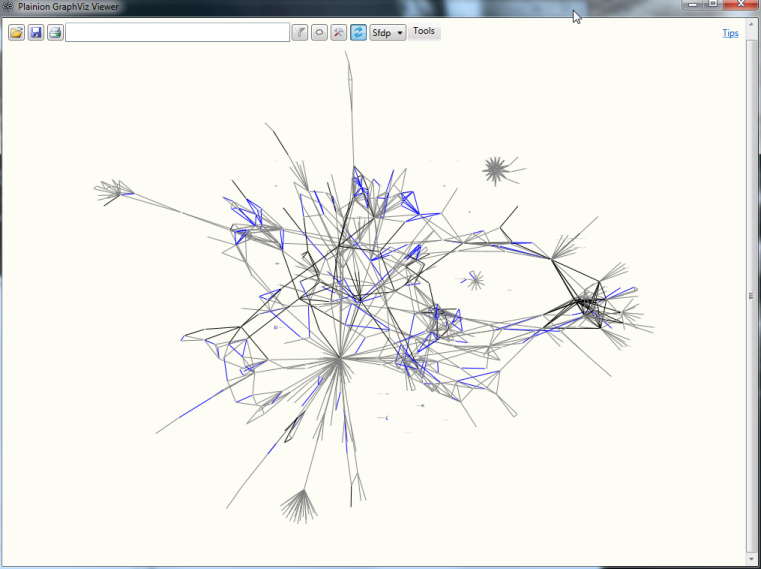Maximize the GraphViz Viewer window
This screenshot has width=761, height=569.
pos(713,4)
